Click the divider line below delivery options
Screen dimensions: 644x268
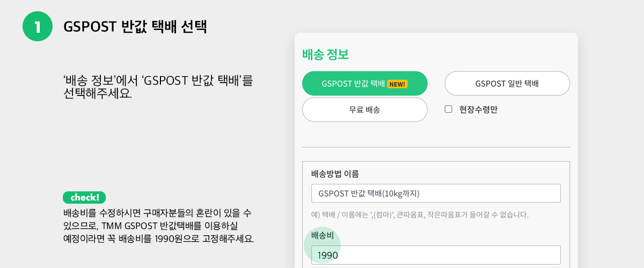(x=436, y=147)
